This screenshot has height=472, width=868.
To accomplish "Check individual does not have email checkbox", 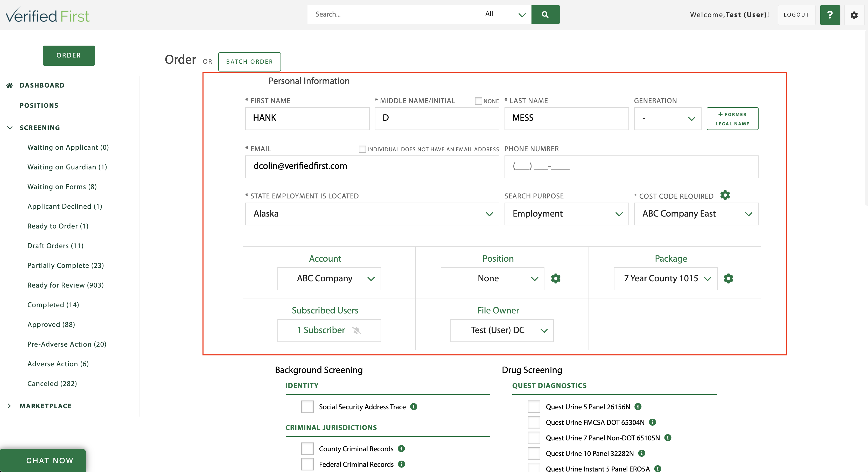I will (362, 149).
